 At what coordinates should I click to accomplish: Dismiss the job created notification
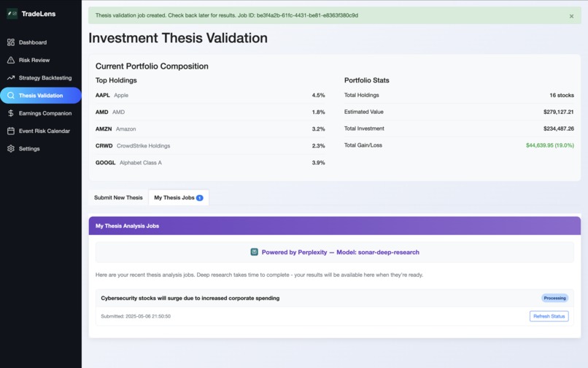point(571,16)
